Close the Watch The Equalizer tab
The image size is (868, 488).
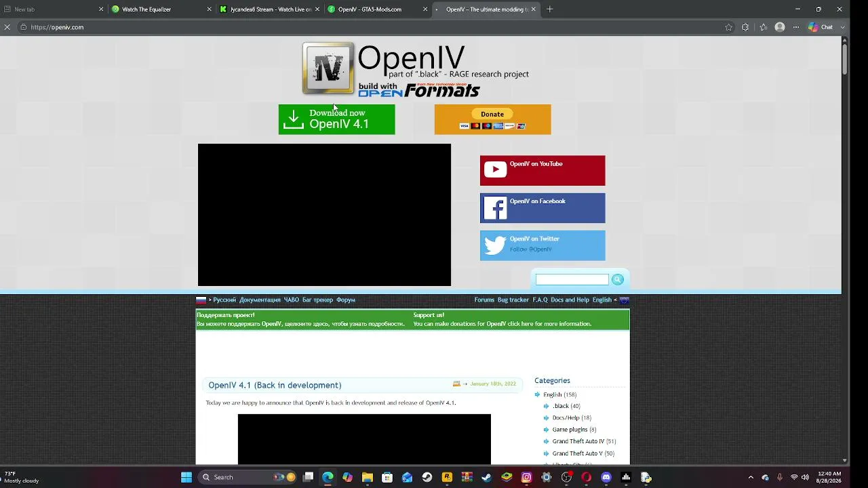(209, 9)
